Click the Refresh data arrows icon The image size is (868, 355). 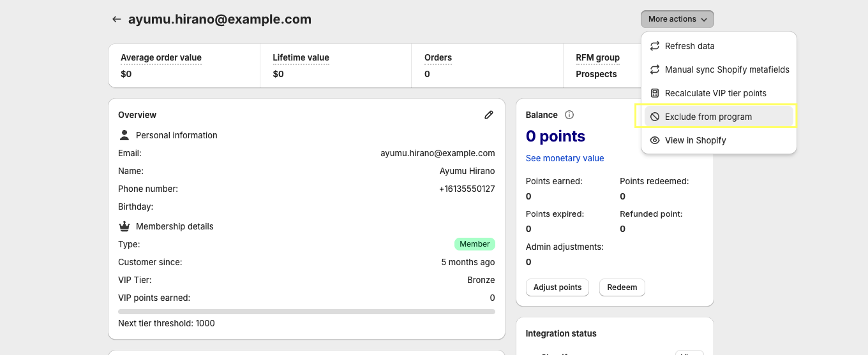(654, 46)
